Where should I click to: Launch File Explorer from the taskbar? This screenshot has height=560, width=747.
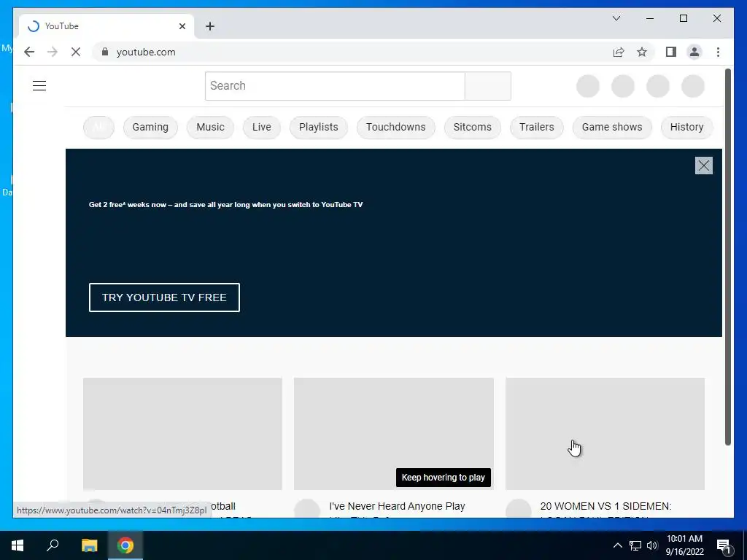click(89, 545)
